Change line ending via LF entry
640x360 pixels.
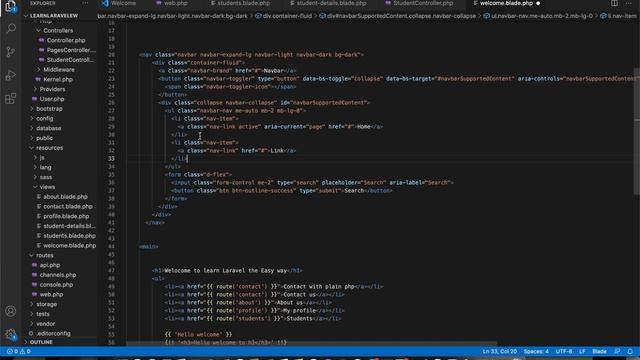click(x=582, y=351)
